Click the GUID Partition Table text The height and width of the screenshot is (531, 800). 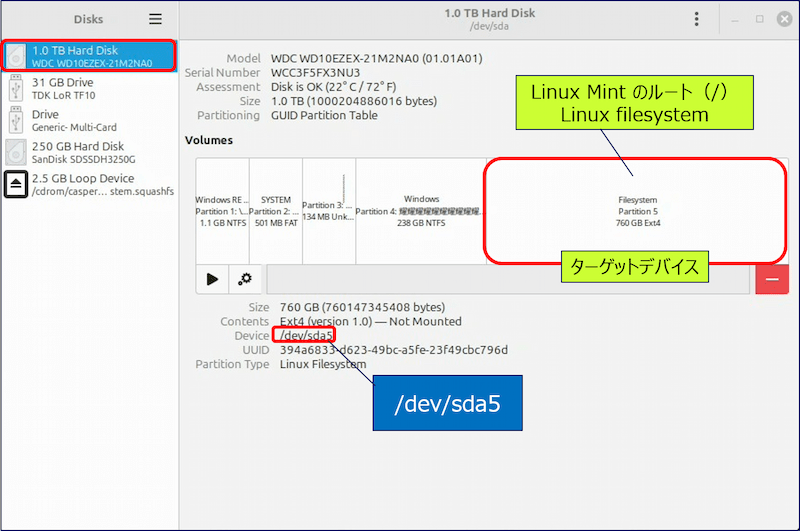pos(324,115)
